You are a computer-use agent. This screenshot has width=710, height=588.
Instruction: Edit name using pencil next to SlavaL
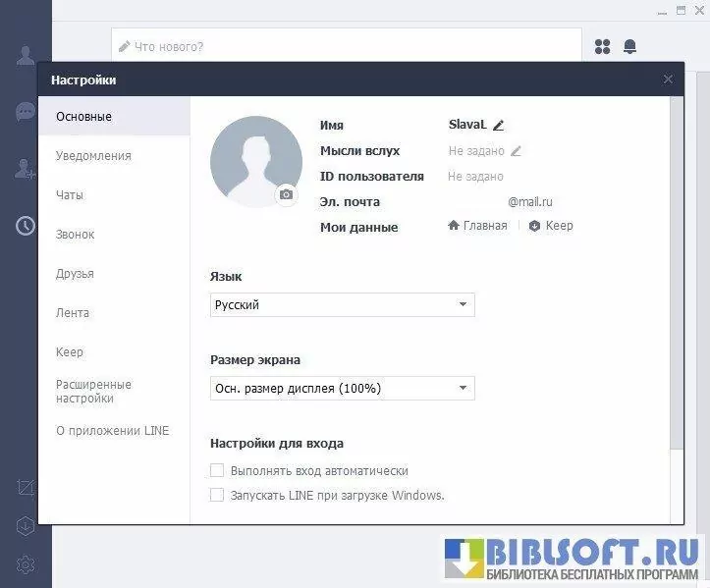[498, 126]
